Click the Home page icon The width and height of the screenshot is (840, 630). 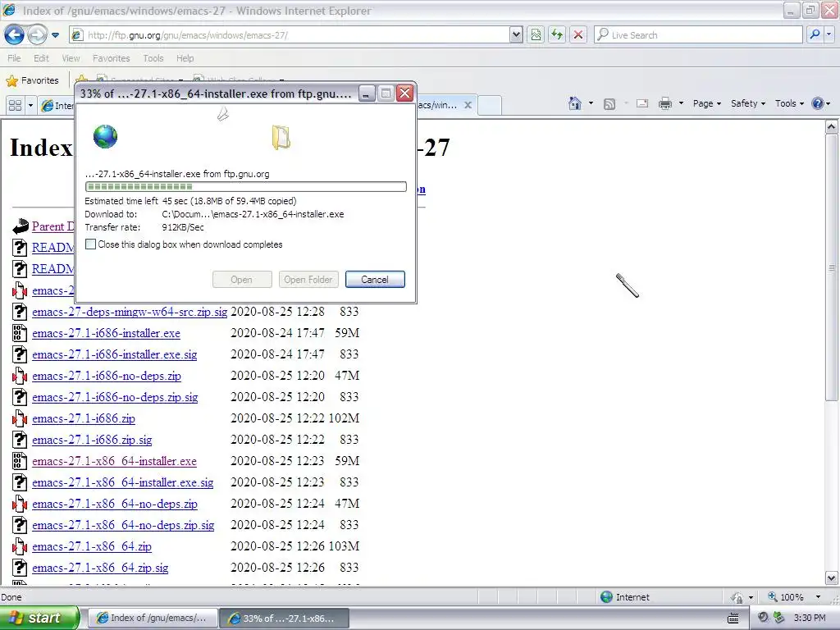575,103
